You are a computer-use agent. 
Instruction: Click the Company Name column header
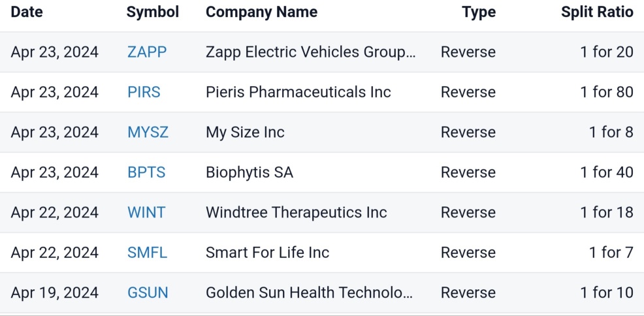click(261, 12)
